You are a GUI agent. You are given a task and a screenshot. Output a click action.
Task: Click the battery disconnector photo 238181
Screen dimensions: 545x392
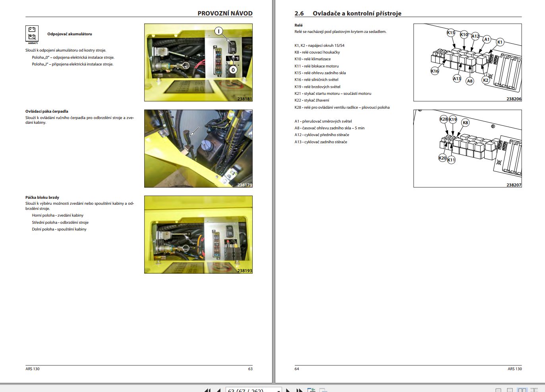(x=198, y=62)
